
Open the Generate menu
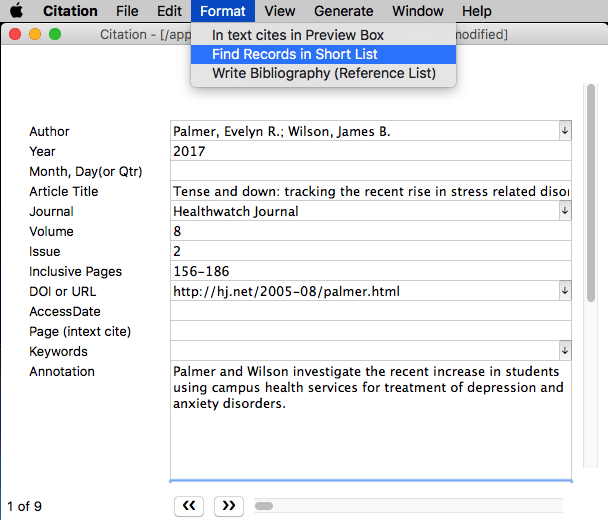click(343, 11)
